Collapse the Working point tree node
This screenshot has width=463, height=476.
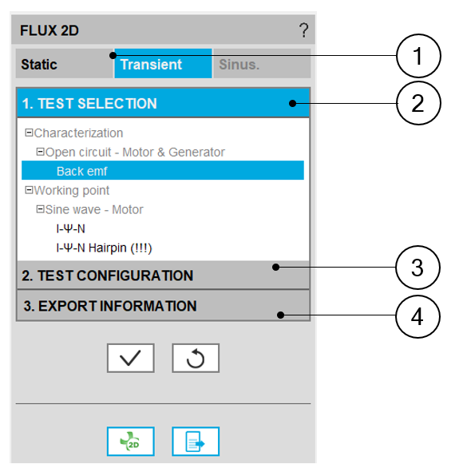(29, 190)
